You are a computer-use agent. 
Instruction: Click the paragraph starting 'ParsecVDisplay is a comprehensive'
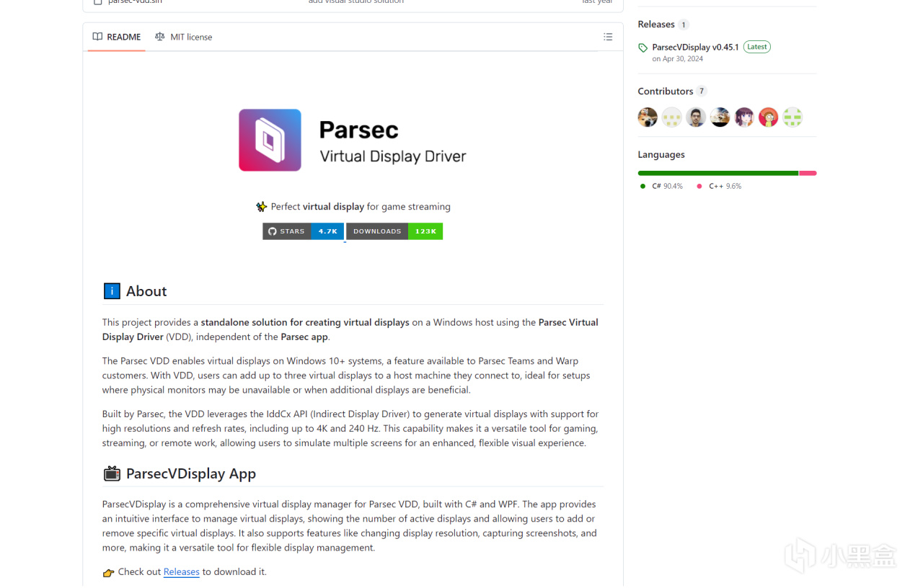click(350, 526)
